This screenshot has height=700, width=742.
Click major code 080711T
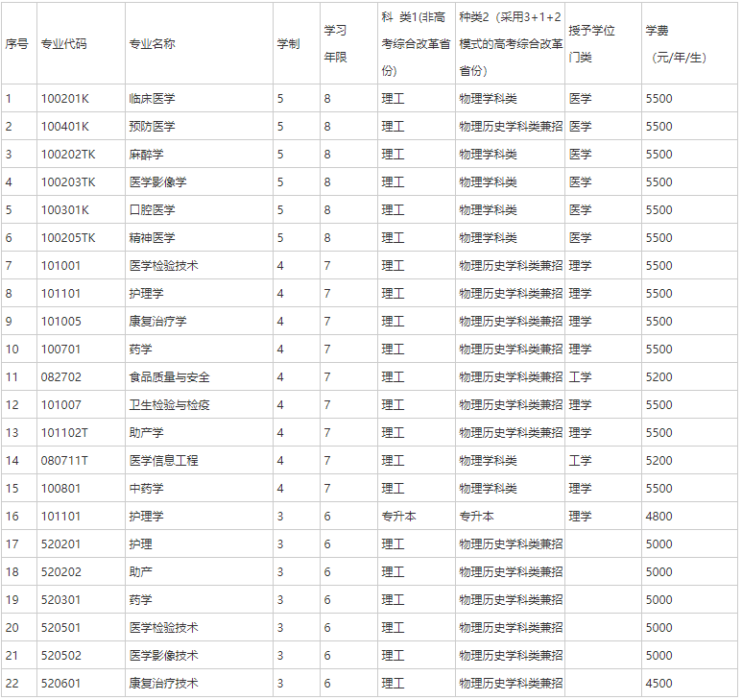click(x=64, y=461)
